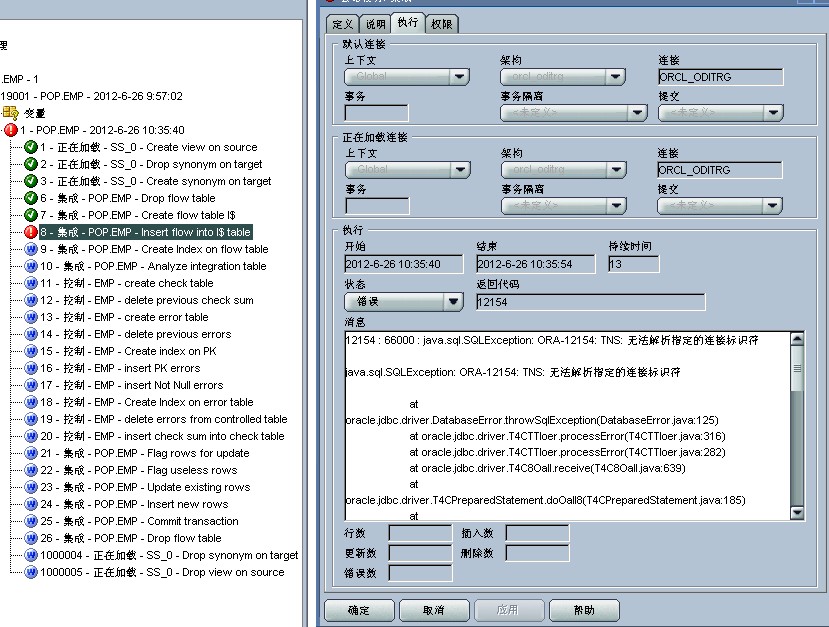Click the start time field 10:35:40

point(404,264)
